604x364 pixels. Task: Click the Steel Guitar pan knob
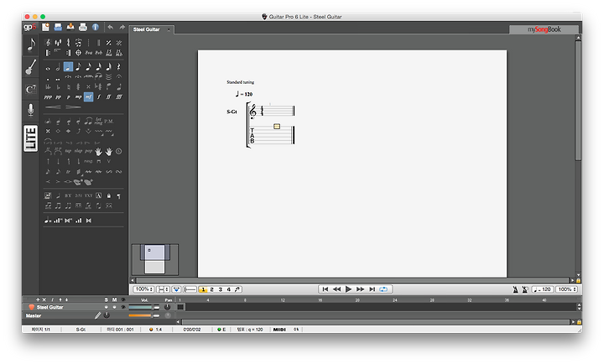[168, 307]
